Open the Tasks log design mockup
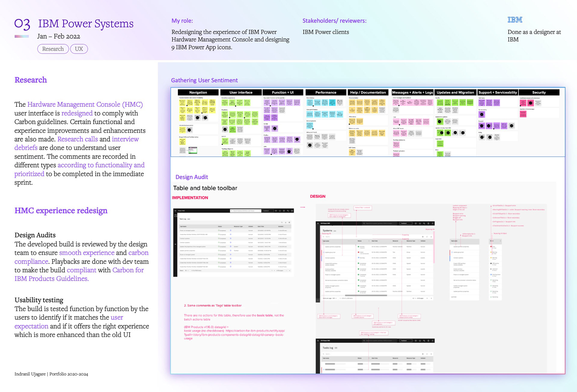The width and height of the screenshot is (577, 392). pos(375,356)
